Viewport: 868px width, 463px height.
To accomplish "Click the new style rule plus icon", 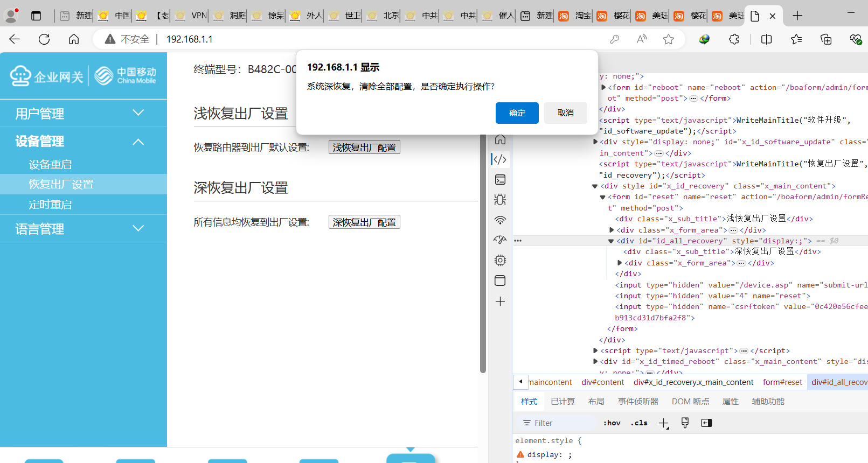I will 664,423.
